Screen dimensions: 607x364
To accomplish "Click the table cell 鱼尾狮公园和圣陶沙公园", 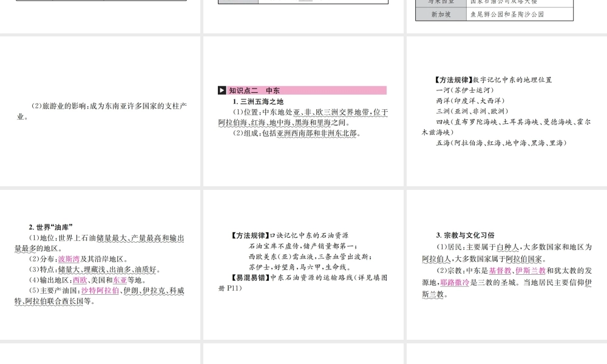I will (520, 15).
